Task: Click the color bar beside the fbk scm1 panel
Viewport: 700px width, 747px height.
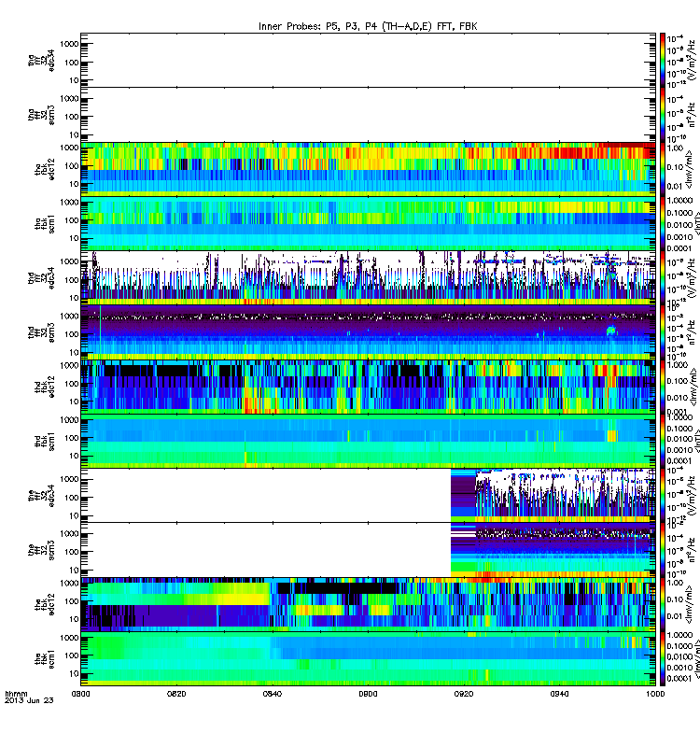Action: click(663, 659)
